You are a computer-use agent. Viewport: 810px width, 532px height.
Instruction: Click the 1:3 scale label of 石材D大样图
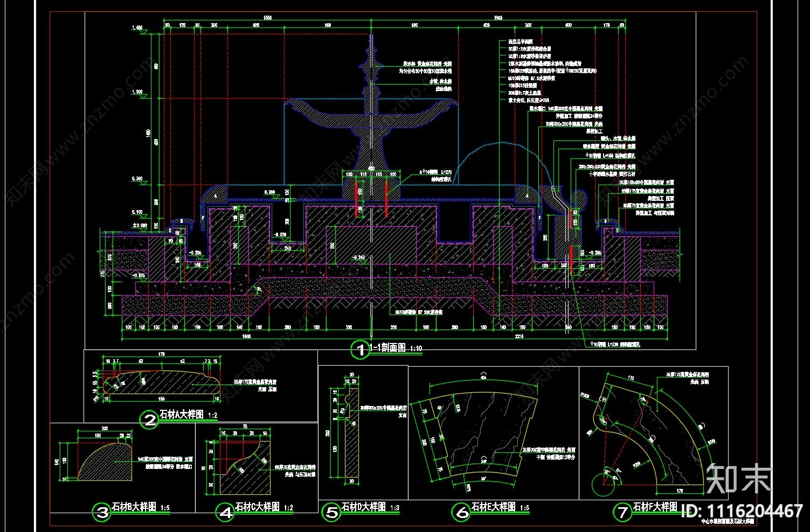tap(394, 508)
